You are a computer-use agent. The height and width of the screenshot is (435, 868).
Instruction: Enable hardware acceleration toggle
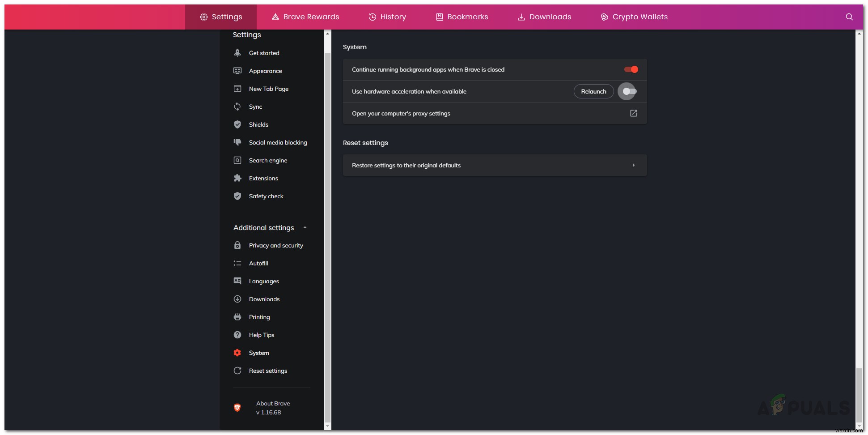coord(629,91)
